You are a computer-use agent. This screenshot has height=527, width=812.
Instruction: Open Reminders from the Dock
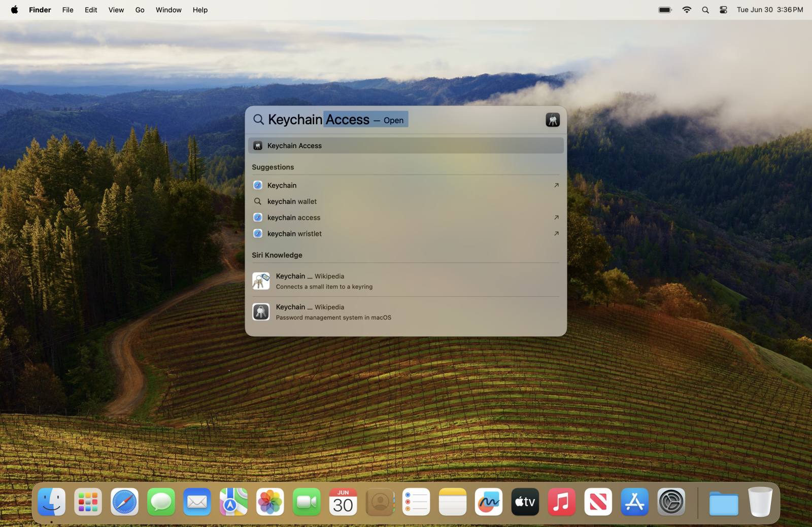[x=416, y=502]
